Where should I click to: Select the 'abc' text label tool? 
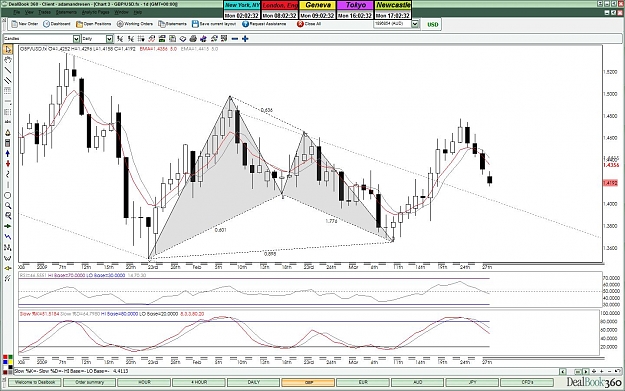tap(8, 122)
